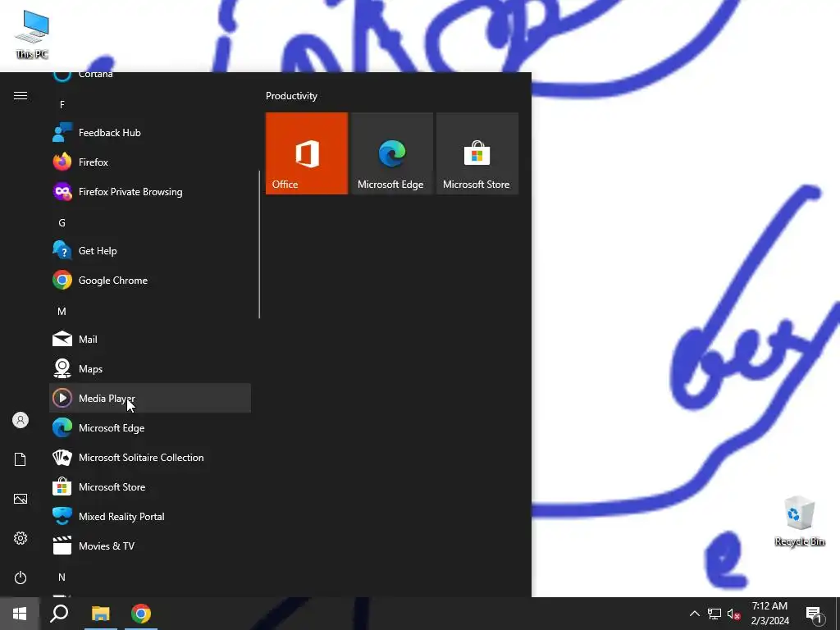840x630 pixels.
Task: Open Movies & TV app
Action: 150,546
